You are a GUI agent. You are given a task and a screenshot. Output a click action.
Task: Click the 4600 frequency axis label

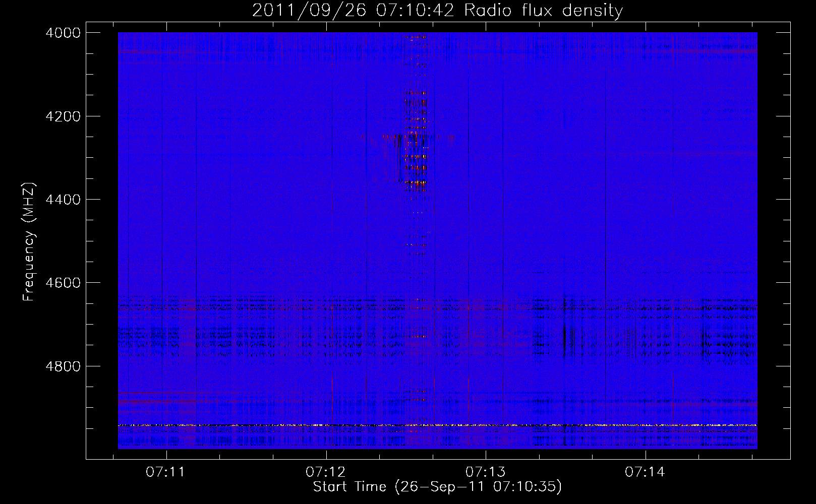63,283
